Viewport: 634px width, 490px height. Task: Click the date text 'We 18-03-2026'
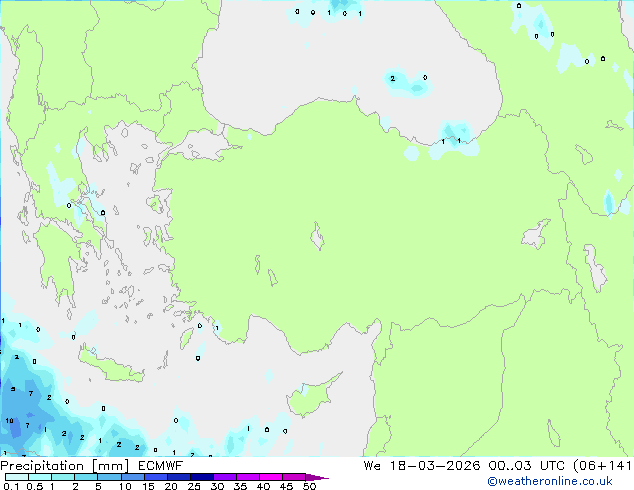click(422, 466)
